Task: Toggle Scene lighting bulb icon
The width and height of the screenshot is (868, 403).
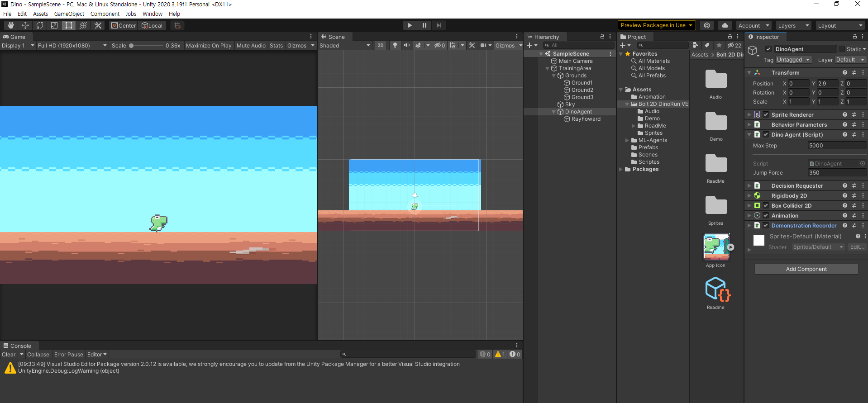Action: click(x=395, y=45)
